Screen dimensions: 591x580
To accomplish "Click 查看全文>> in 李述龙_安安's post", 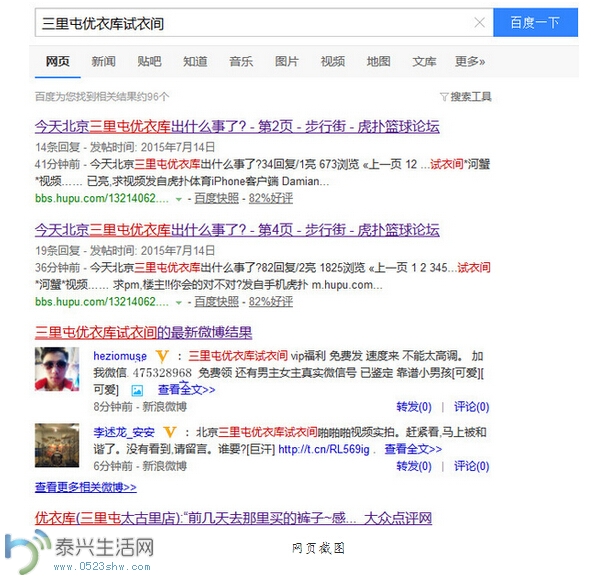I will [413, 449].
